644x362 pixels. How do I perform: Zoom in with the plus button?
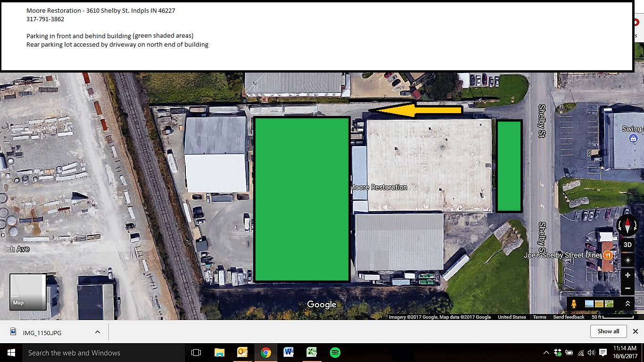(x=627, y=275)
